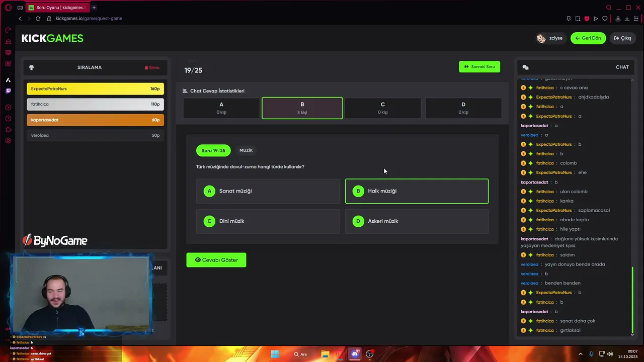The height and width of the screenshot is (362, 644).
Task: Click statistic box D 0 kişi
Action: click(463, 108)
